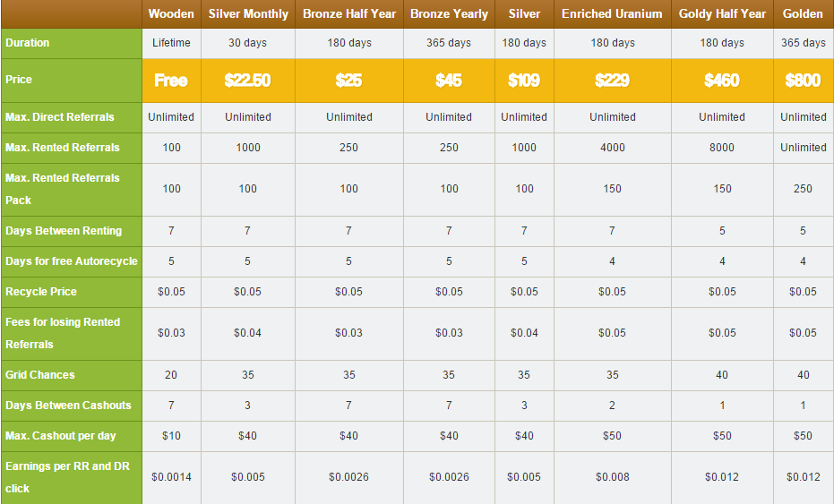Click $0.012 earnings for Golden
The image size is (834, 504).
tap(804, 477)
